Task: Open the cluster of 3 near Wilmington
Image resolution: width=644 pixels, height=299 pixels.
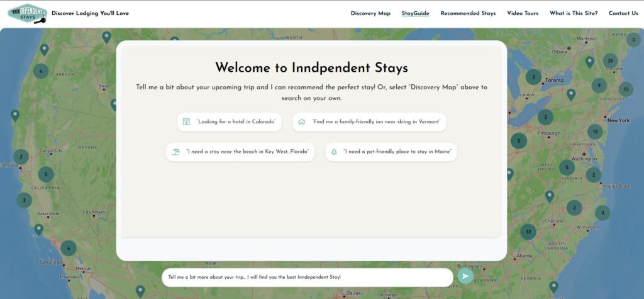Action: pyautogui.click(x=602, y=213)
